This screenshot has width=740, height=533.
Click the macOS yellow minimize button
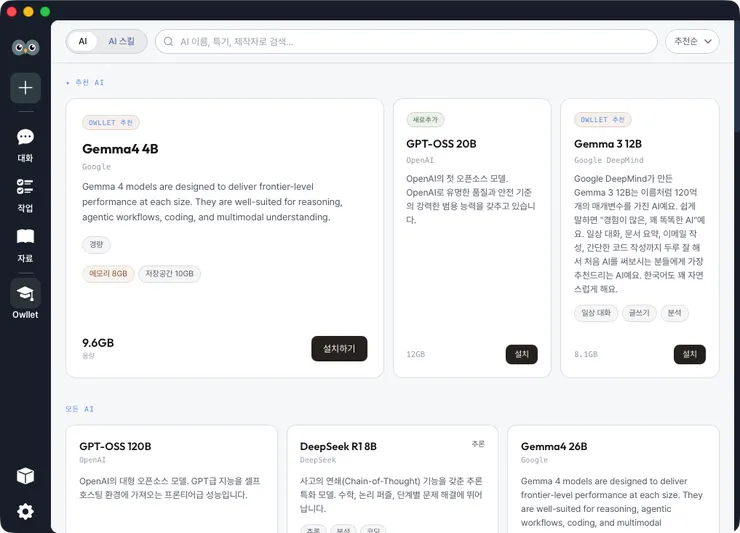[28, 11]
